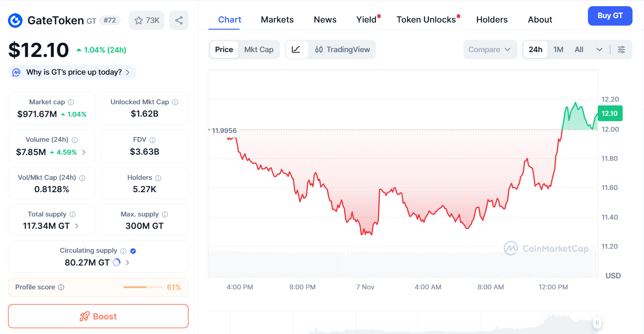Select the line chart view icon

coord(296,49)
